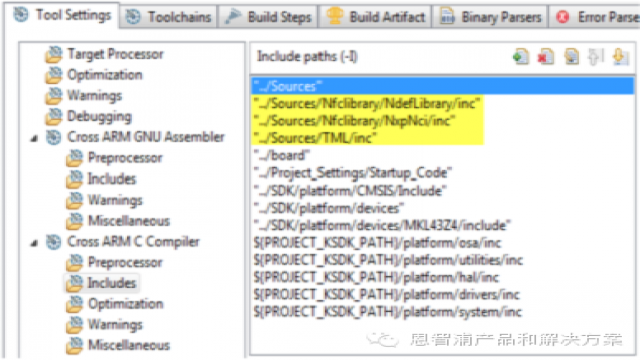Open the Toolchains tab
This screenshot has width=640, height=360.
168,17
